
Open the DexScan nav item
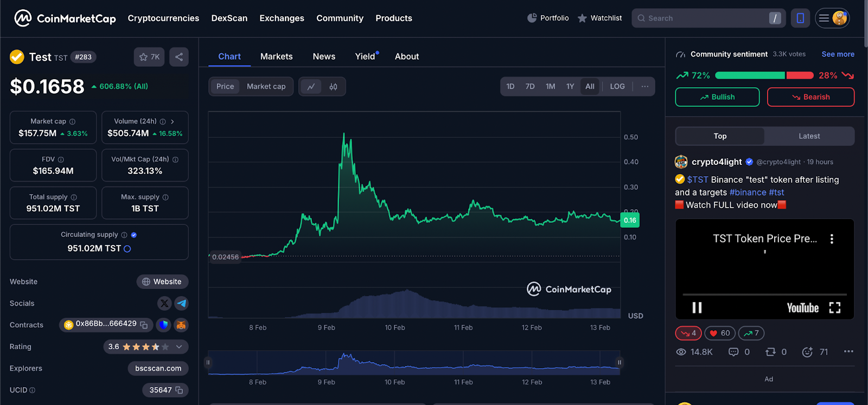click(x=229, y=18)
